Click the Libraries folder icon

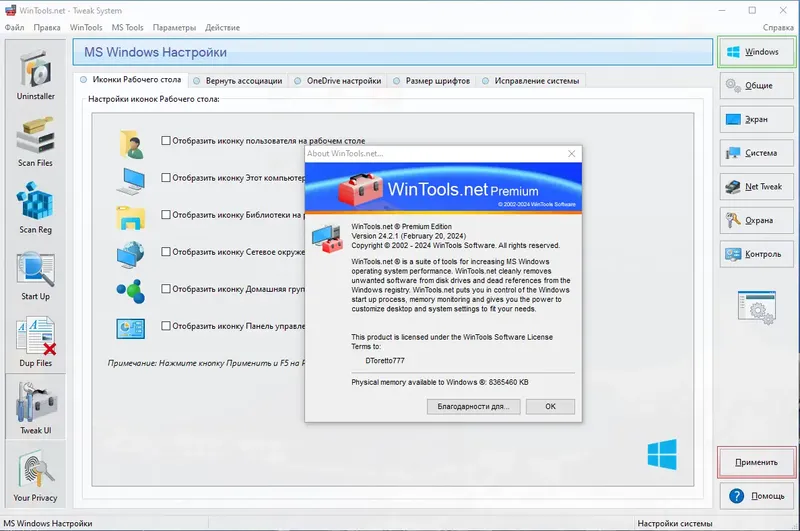coord(131,218)
